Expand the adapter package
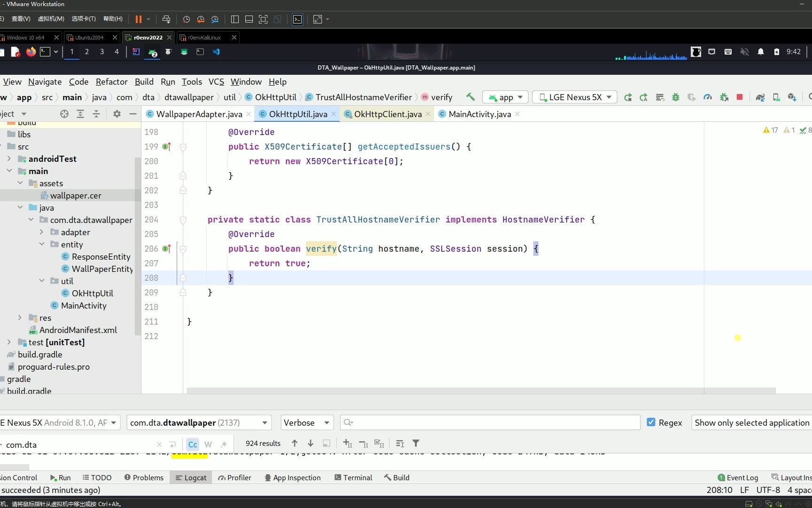Screen dimensions: 812x508 coord(41,232)
